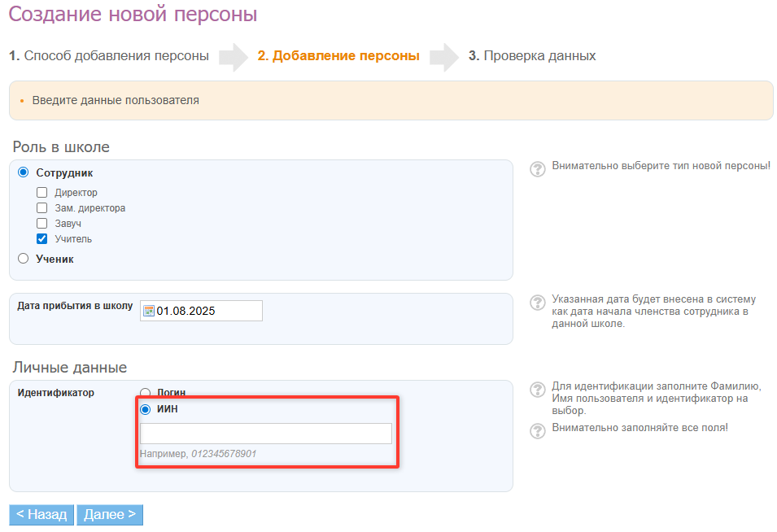Click the arrow leading to step 3
The width and height of the screenshot is (777, 532).
(x=444, y=57)
